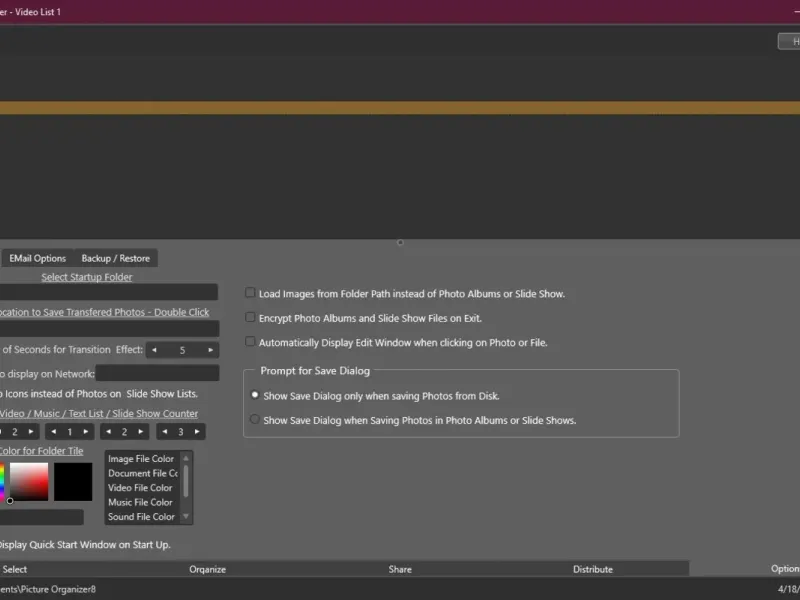This screenshot has height=600, width=800.
Task: Click the color value field below the picker
Action: (42, 517)
